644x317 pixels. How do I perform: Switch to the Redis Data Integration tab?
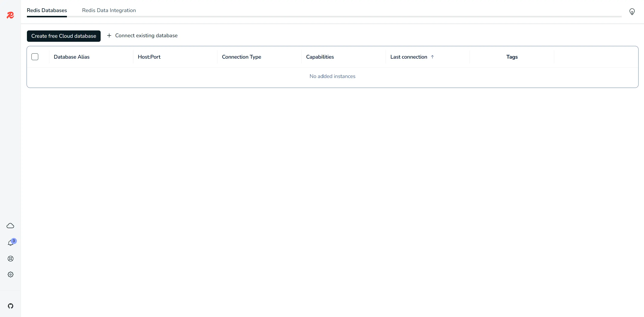tap(109, 10)
